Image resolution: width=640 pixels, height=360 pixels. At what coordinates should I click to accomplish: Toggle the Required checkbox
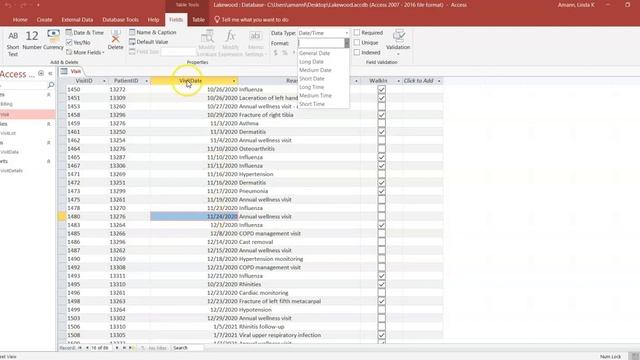357,32
